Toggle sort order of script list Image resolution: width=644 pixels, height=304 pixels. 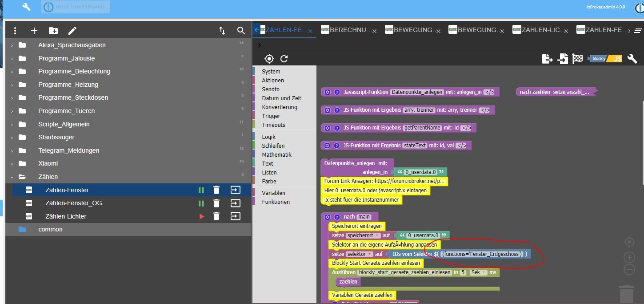tap(222, 30)
